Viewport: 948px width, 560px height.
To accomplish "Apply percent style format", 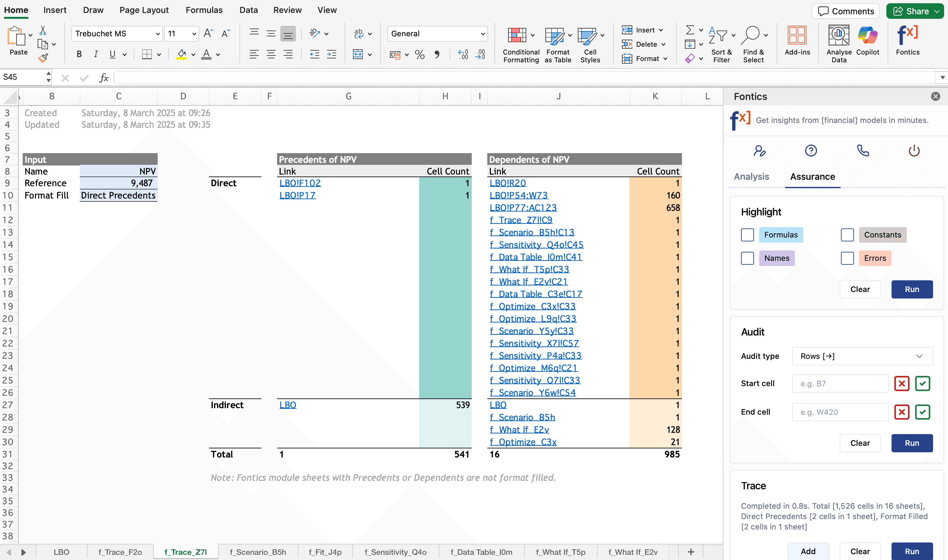I will (x=419, y=55).
